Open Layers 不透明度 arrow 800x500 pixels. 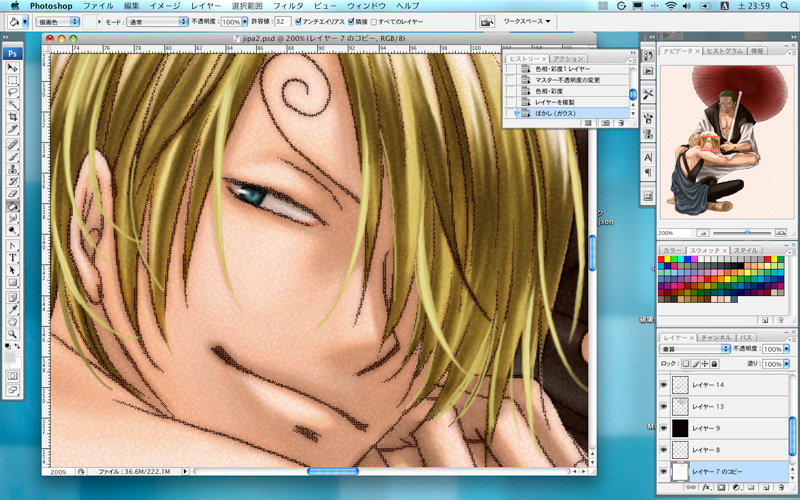tap(786, 349)
